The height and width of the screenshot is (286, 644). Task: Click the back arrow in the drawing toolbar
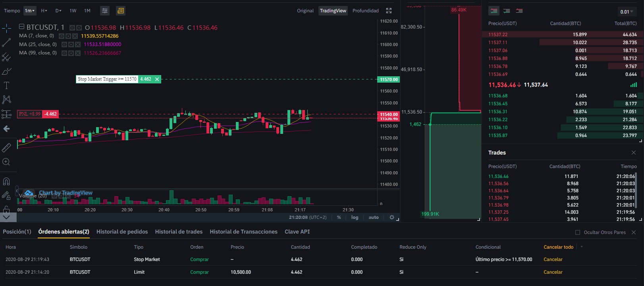click(x=6, y=129)
